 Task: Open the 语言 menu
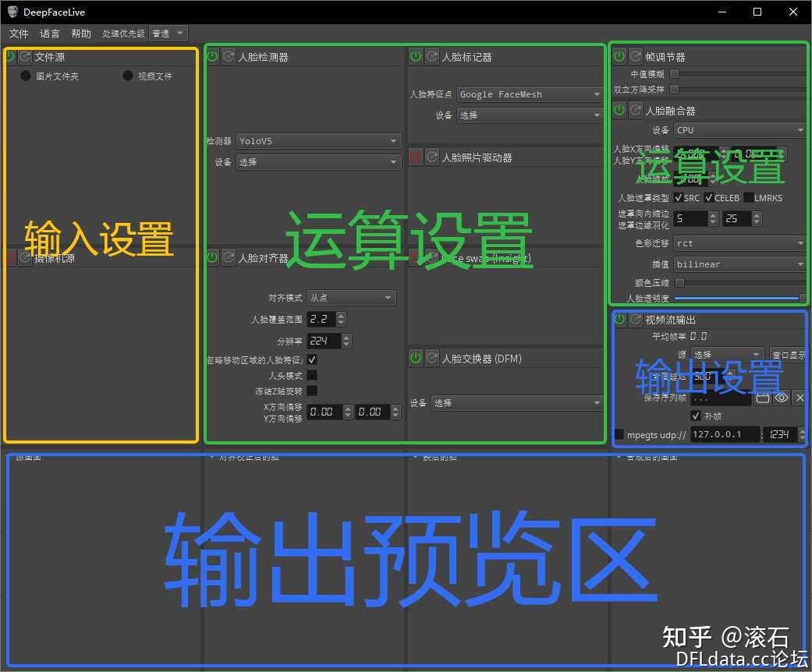click(x=49, y=33)
